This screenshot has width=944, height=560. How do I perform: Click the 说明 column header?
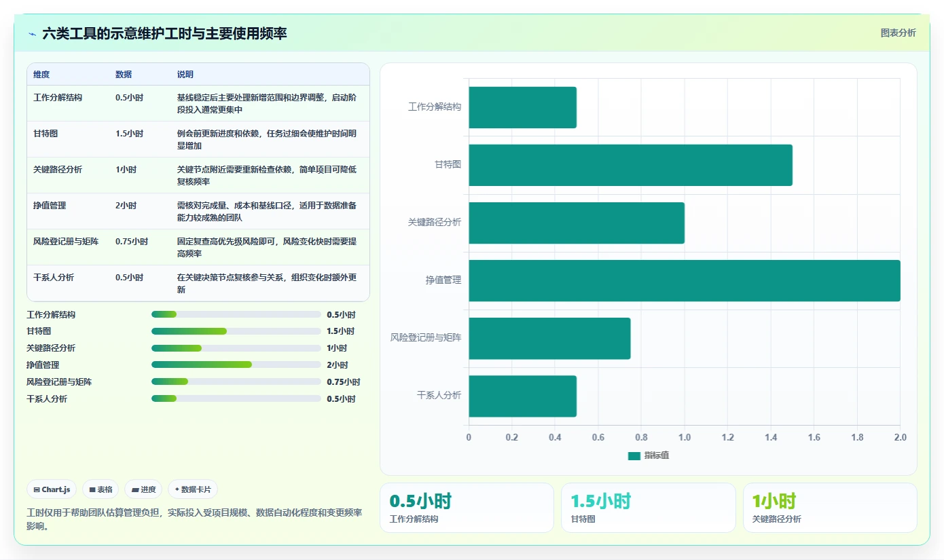[x=185, y=75]
